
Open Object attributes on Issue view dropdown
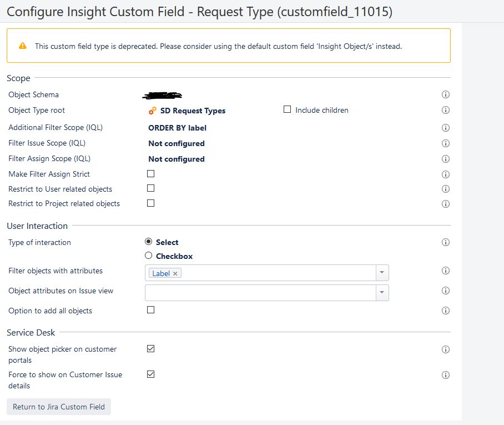pos(382,292)
